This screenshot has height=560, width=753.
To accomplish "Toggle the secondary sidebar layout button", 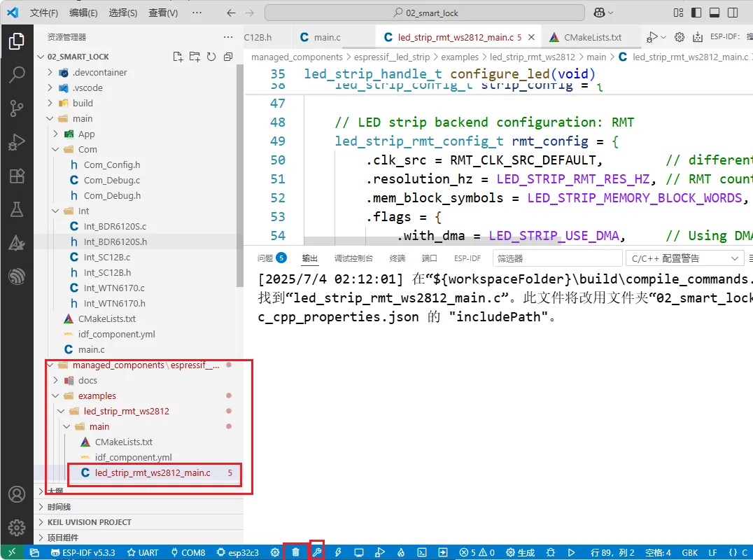I will (731, 13).
